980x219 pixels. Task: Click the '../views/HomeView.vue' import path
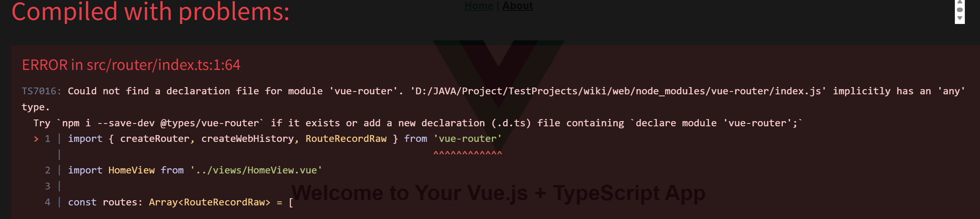tap(256, 170)
